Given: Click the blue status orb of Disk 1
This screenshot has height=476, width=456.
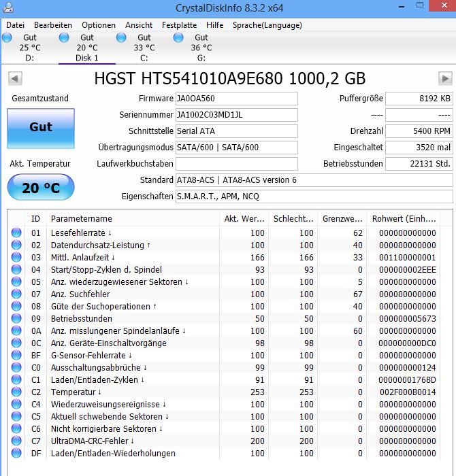Looking at the screenshot, I should 64,37.
